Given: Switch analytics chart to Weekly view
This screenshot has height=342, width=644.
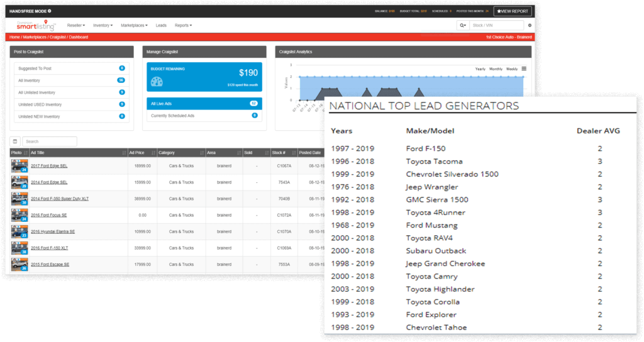Looking at the screenshot, I should pyautogui.click(x=512, y=69).
